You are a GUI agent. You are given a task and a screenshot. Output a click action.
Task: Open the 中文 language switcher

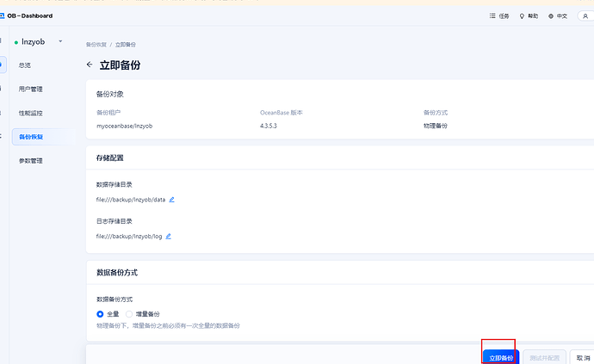coord(557,15)
